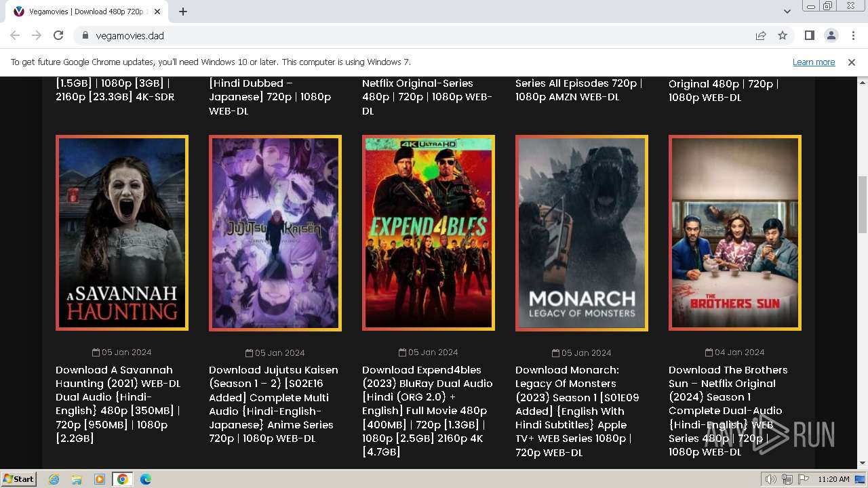
Task: Expand the tab search dropdown arrow
Action: (787, 12)
